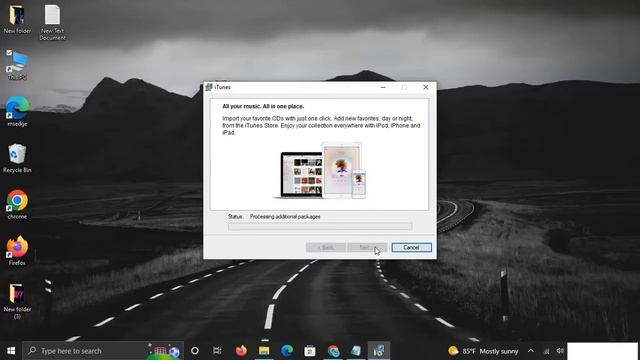
Task: Click the disabled Back button
Action: click(x=326, y=247)
